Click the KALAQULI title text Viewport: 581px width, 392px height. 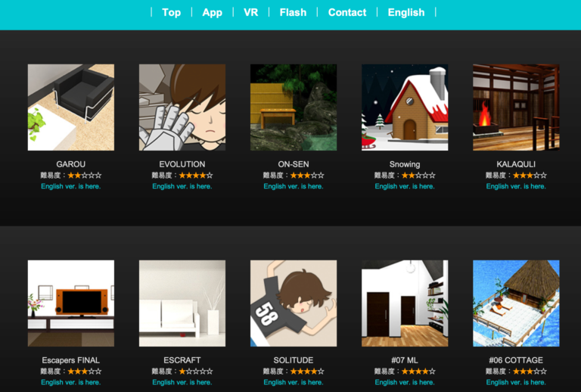(x=516, y=164)
